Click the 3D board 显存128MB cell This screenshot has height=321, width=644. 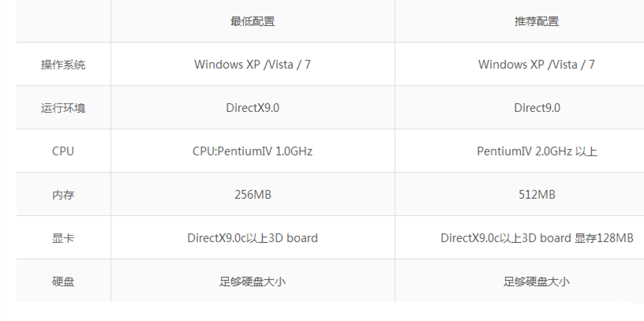pyautogui.click(x=537, y=237)
